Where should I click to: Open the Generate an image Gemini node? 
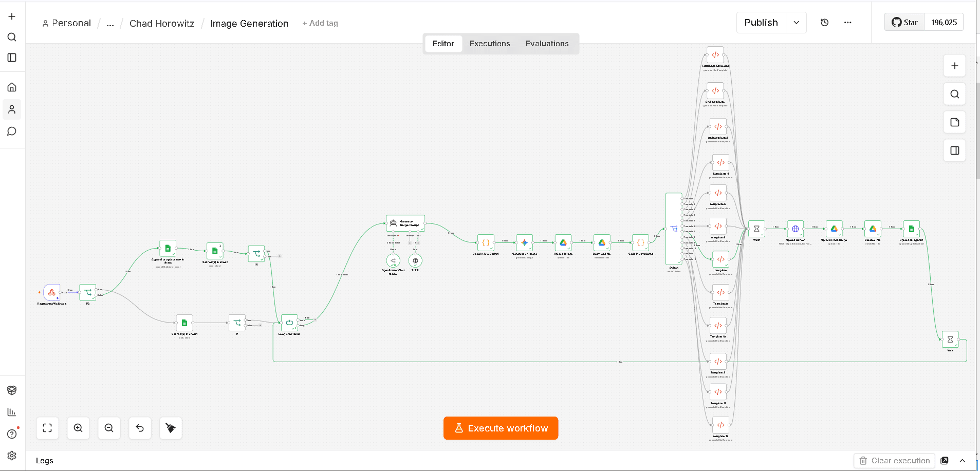(524, 243)
